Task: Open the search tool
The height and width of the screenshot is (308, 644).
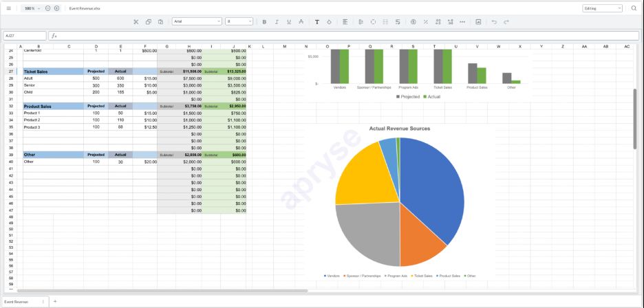Action: 634,8
